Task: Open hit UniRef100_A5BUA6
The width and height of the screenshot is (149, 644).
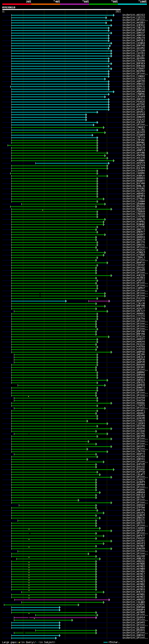Action: (x=134, y=91)
